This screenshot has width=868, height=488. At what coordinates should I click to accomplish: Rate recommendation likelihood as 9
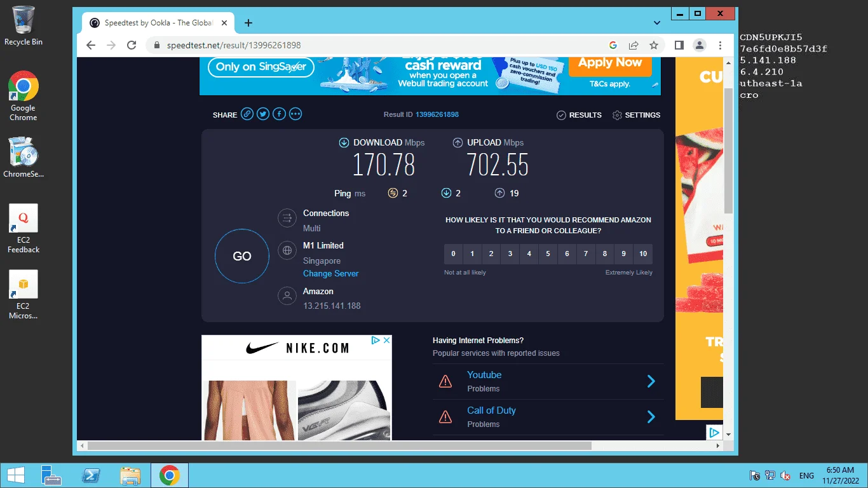pyautogui.click(x=624, y=254)
